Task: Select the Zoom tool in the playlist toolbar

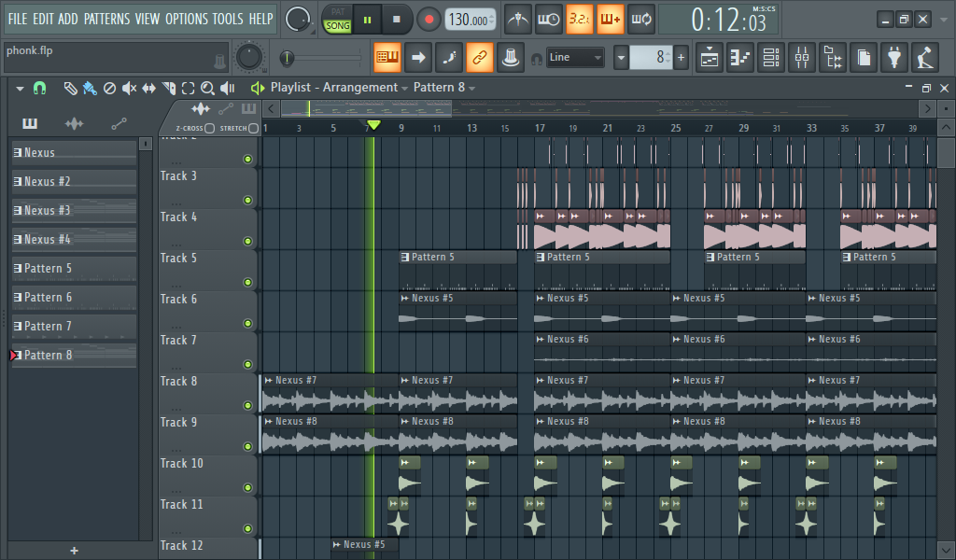Action: point(208,87)
